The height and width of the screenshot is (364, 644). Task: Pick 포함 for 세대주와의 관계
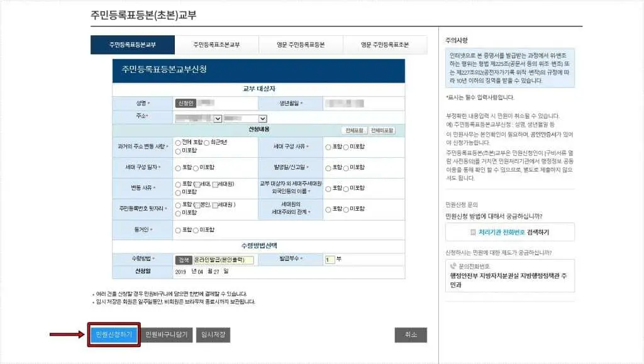(x=328, y=210)
